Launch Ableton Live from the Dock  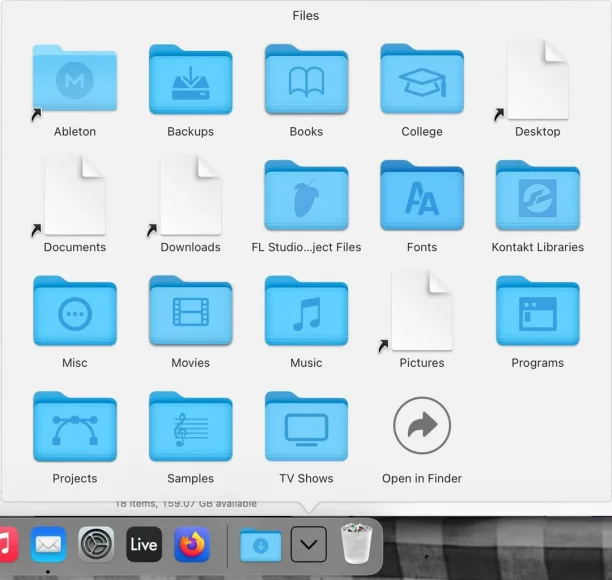(x=144, y=544)
